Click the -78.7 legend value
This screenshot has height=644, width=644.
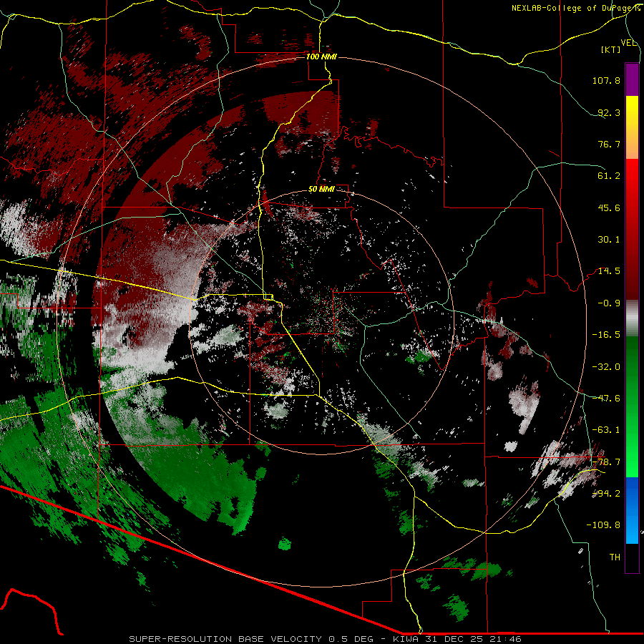point(606,462)
